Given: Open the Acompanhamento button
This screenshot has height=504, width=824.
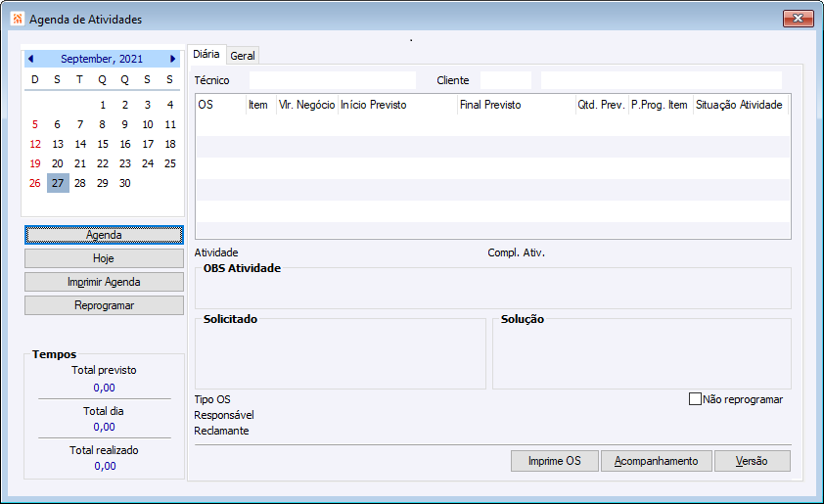Looking at the screenshot, I should pyautogui.click(x=657, y=461).
